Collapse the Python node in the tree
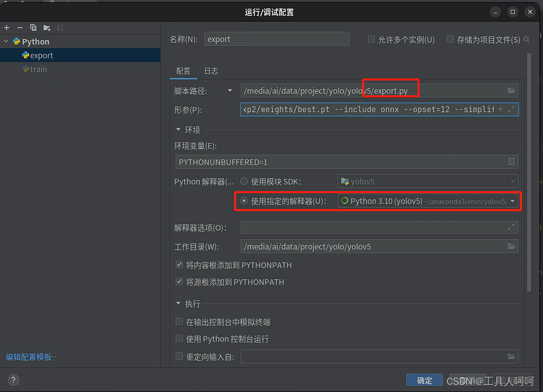This screenshot has width=543, height=392. pyautogui.click(x=6, y=41)
